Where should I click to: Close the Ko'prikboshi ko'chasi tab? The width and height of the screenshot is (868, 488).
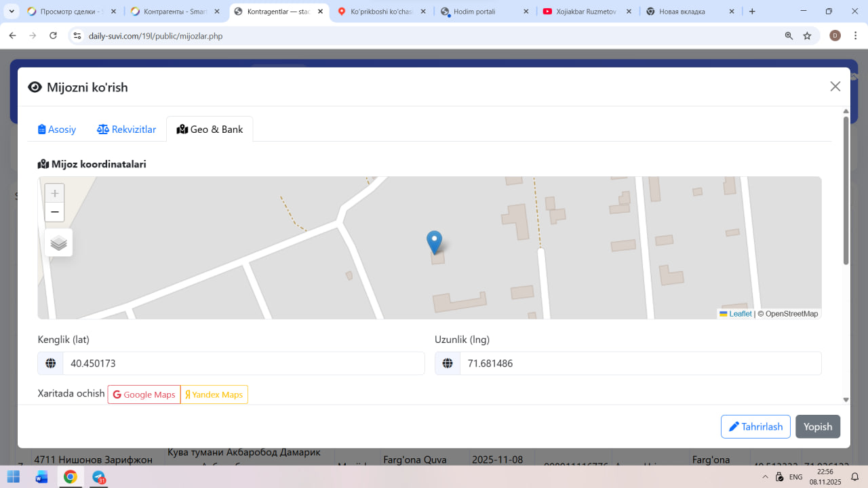coord(424,12)
